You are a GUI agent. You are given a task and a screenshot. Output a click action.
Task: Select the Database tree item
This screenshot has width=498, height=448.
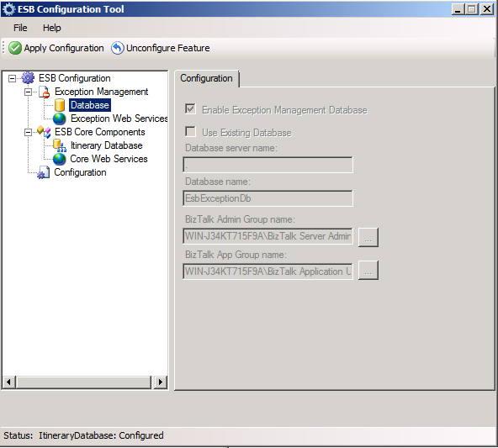[x=90, y=105]
